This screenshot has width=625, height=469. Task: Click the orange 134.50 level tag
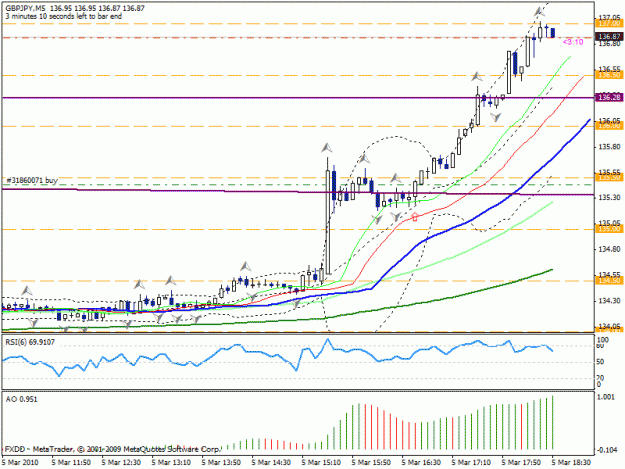609,281
